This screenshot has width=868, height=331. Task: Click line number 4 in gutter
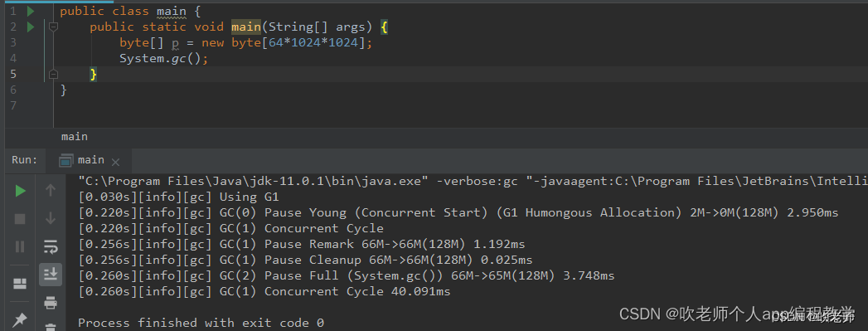(x=13, y=58)
